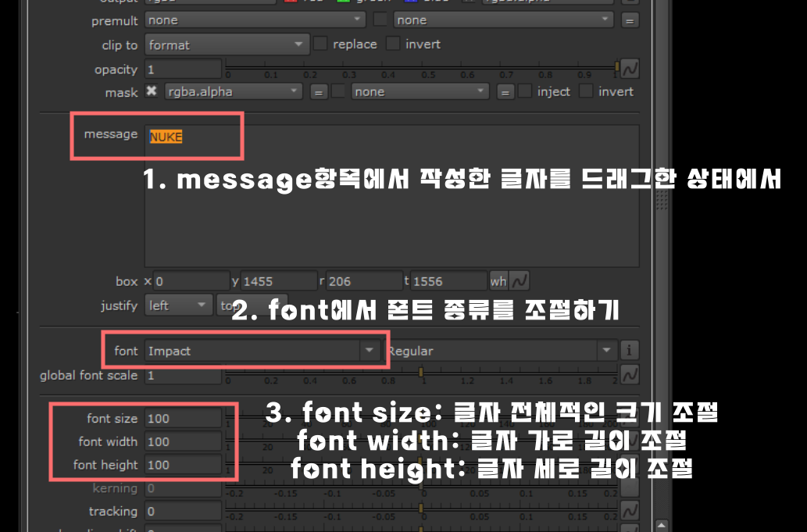Click the 'wh' button beside the box fields
This screenshot has height=532, width=807.
point(498,281)
